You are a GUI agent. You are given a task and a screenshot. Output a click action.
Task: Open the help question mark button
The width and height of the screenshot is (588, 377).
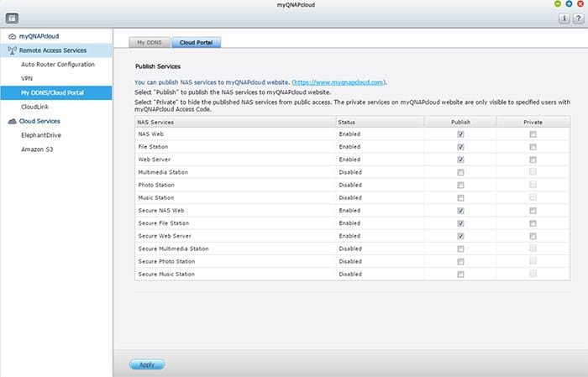[578, 18]
